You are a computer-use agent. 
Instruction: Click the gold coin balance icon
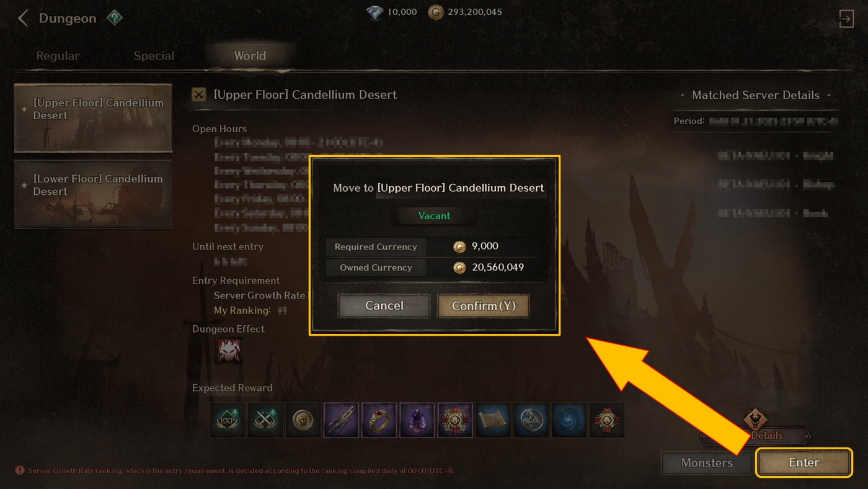436,12
